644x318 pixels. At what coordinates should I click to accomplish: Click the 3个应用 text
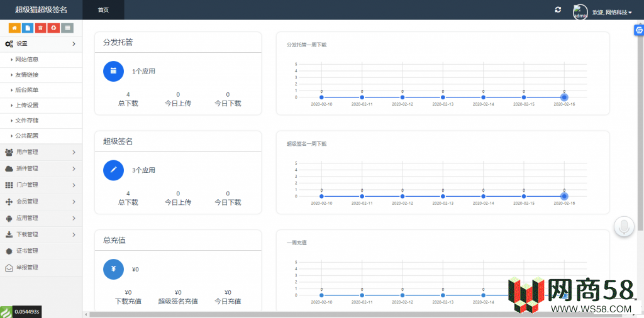click(144, 170)
